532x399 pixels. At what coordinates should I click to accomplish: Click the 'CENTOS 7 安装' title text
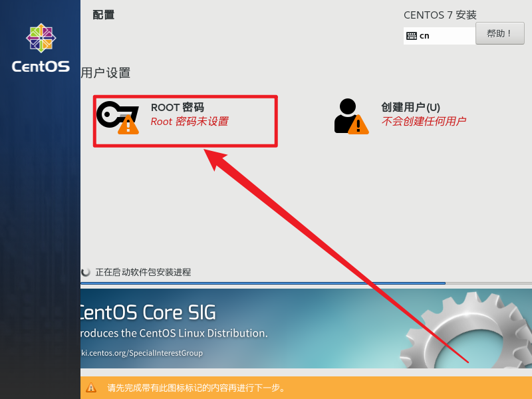click(x=440, y=15)
